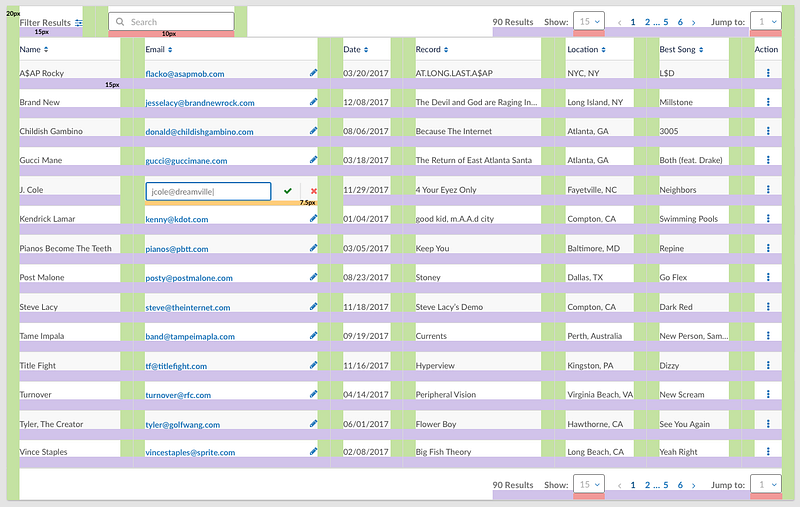Click the jcole@dreamville email edit field
800x507 pixels.
click(208, 191)
